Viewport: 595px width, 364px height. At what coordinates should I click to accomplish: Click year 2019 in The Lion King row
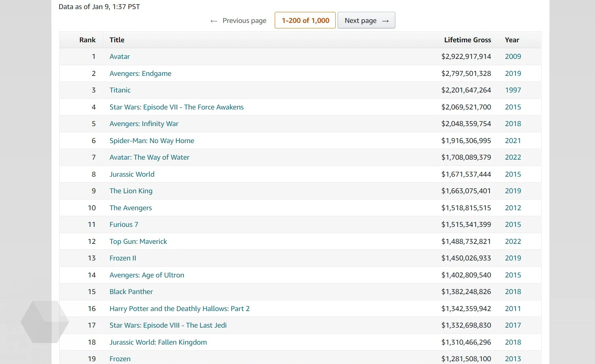pos(513,191)
